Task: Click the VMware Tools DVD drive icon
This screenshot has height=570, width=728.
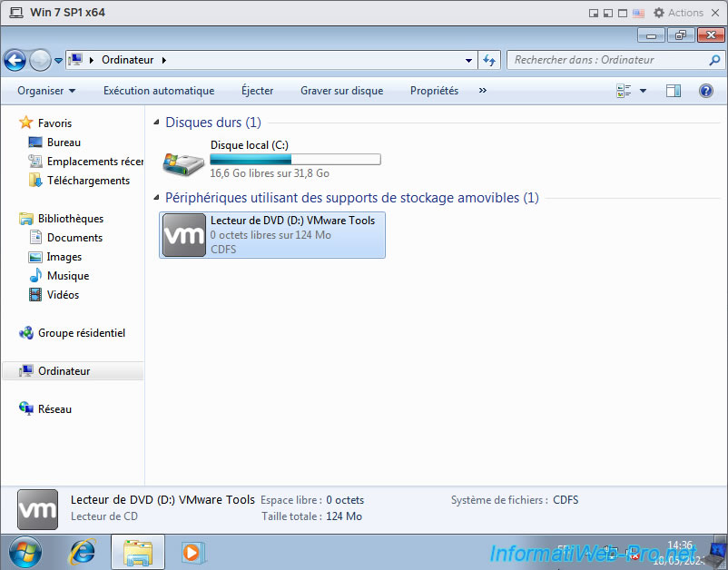Action: (183, 235)
